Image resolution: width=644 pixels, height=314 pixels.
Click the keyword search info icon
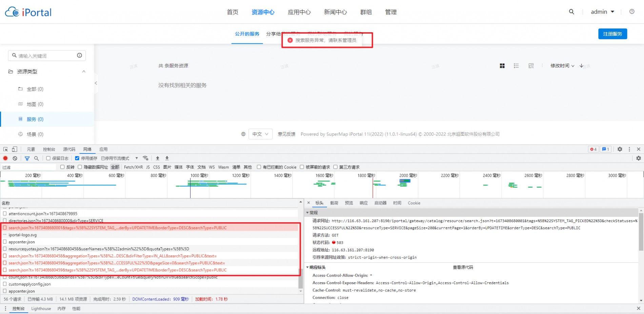(x=79, y=55)
